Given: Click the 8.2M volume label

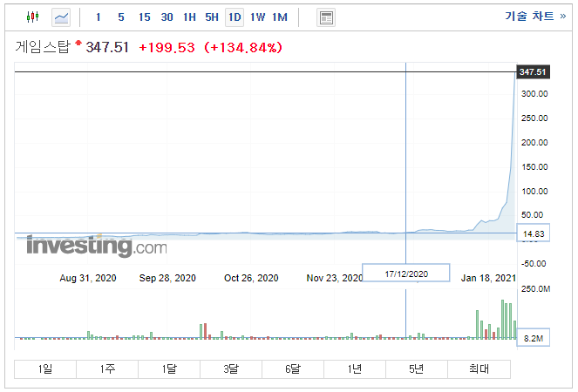Looking at the screenshot, I should [x=533, y=338].
